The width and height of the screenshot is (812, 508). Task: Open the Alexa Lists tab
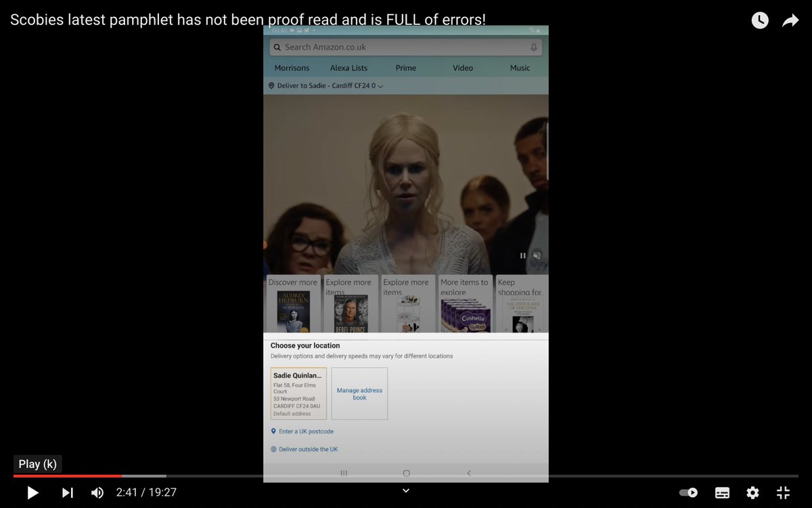coord(349,68)
